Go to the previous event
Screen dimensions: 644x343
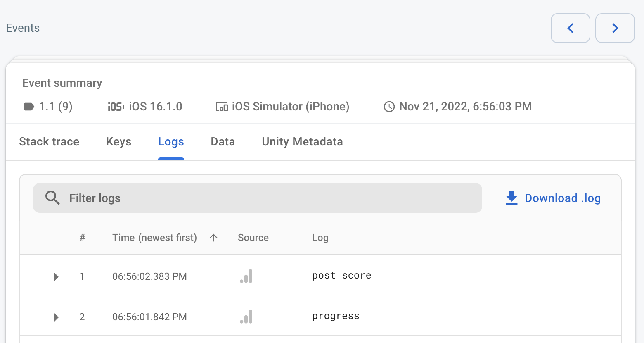click(x=570, y=28)
